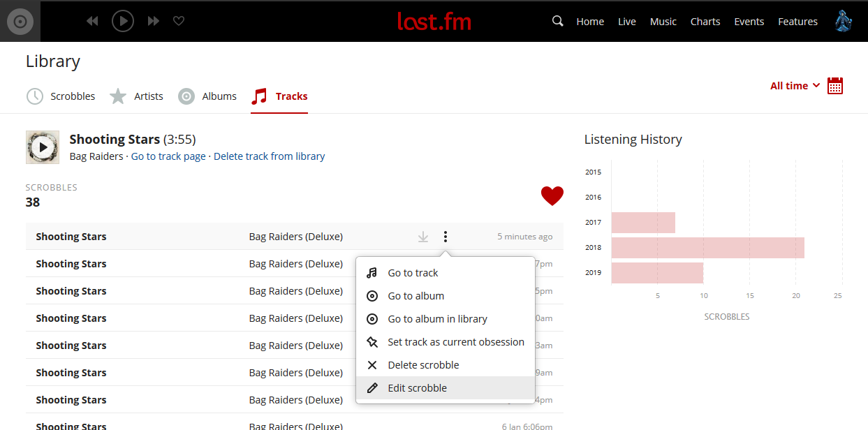
Task: Switch to Scrobbles library tab
Action: click(x=61, y=96)
